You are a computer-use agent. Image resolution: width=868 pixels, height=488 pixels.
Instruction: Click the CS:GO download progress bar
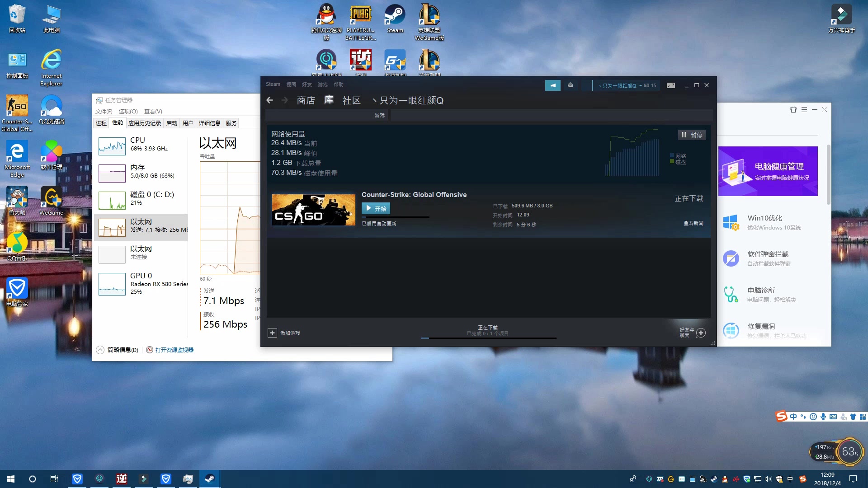coord(396,217)
